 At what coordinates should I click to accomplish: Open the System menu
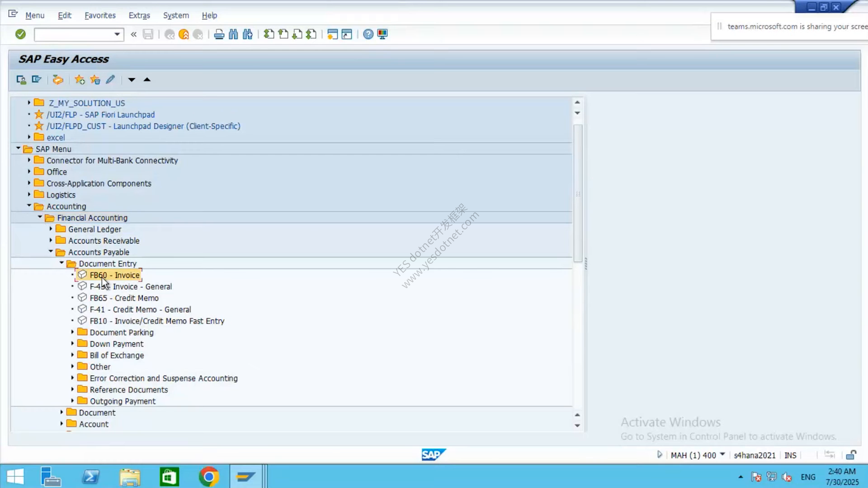click(x=176, y=15)
